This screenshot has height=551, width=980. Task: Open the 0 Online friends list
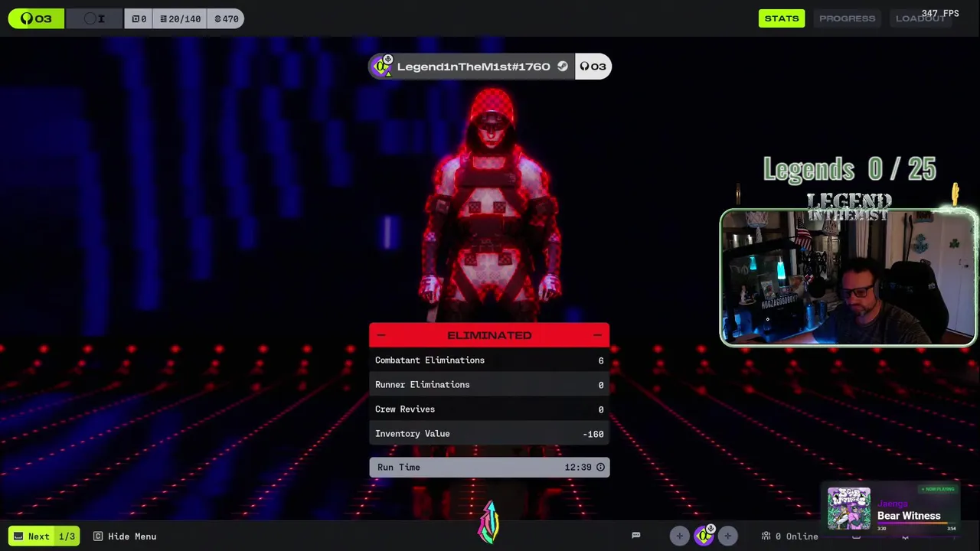(790, 536)
